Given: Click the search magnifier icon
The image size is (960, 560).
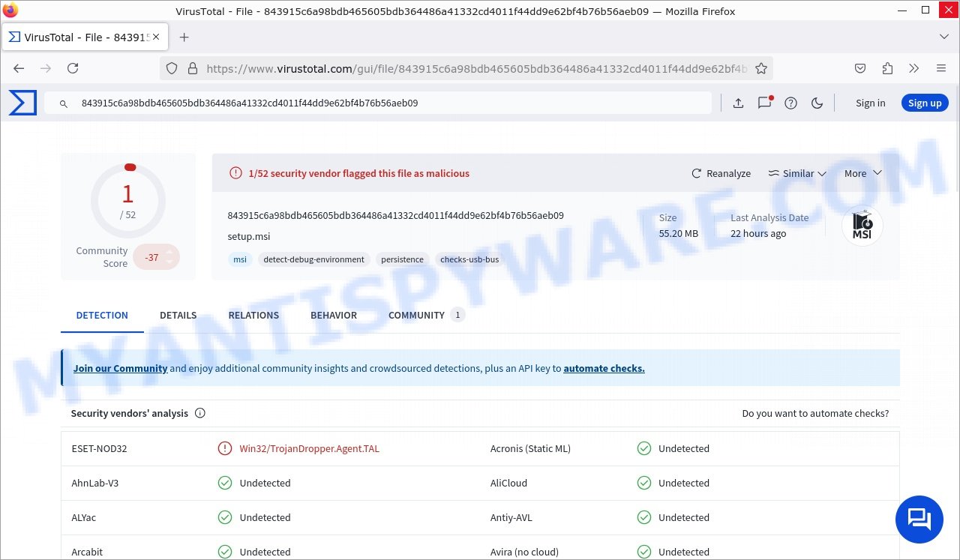Looking at the screenshot, I should pyautogui.click(x=64, y=103).
